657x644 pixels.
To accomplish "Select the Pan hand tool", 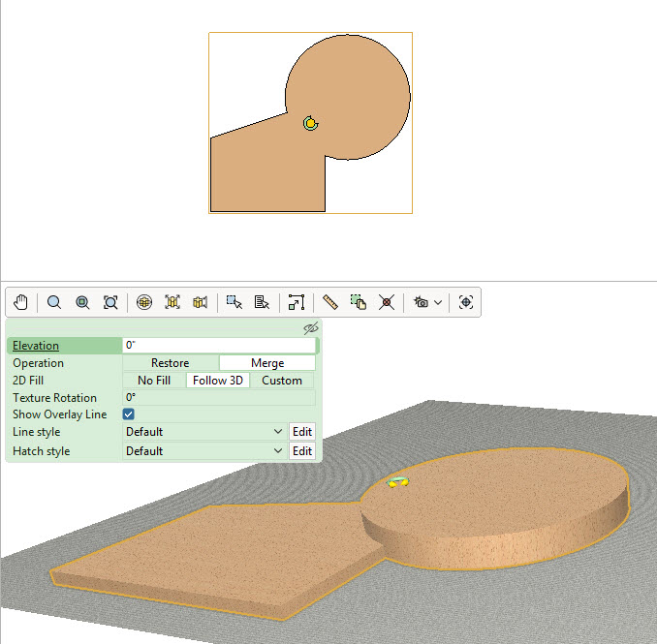I will pyautogui.click(x=21, y=302).
